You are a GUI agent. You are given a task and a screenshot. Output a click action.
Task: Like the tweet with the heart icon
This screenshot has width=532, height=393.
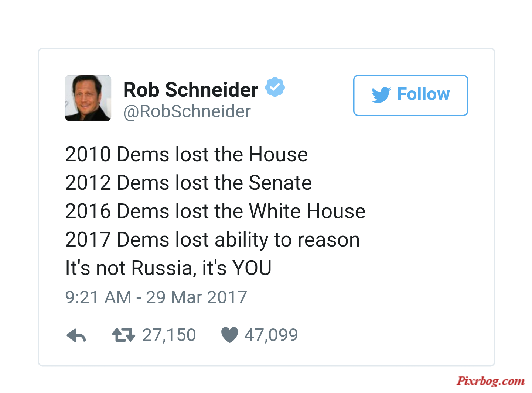[x=229, y=335]
